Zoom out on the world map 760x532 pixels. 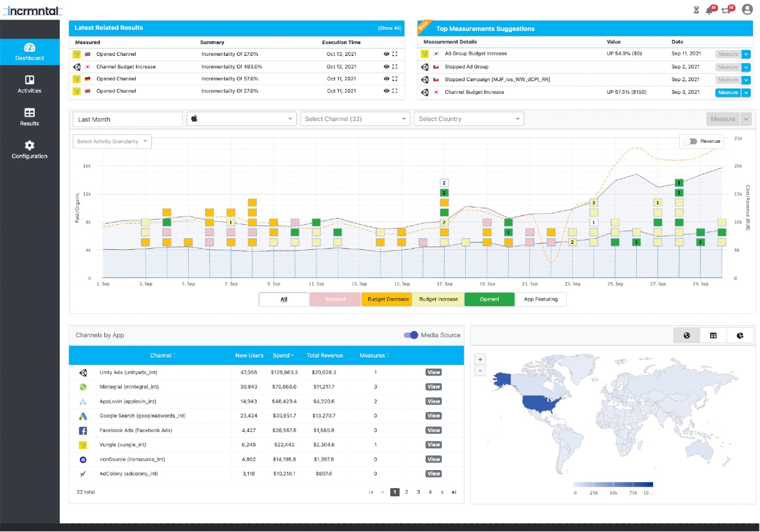(480, 370)
